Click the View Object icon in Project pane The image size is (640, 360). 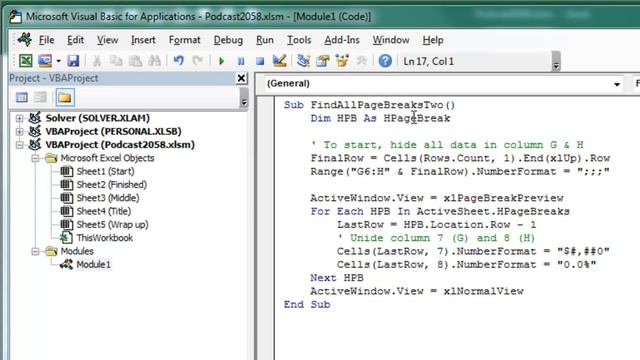(40, 98)
